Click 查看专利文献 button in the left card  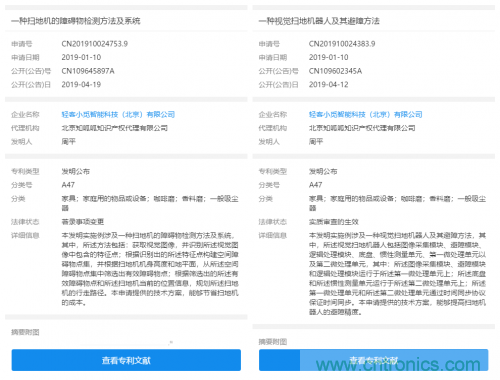click(x=126, y=360)
